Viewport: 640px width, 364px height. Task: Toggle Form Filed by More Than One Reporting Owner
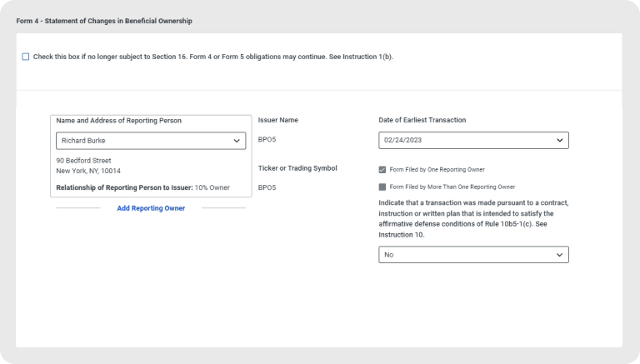click(382, 187)
